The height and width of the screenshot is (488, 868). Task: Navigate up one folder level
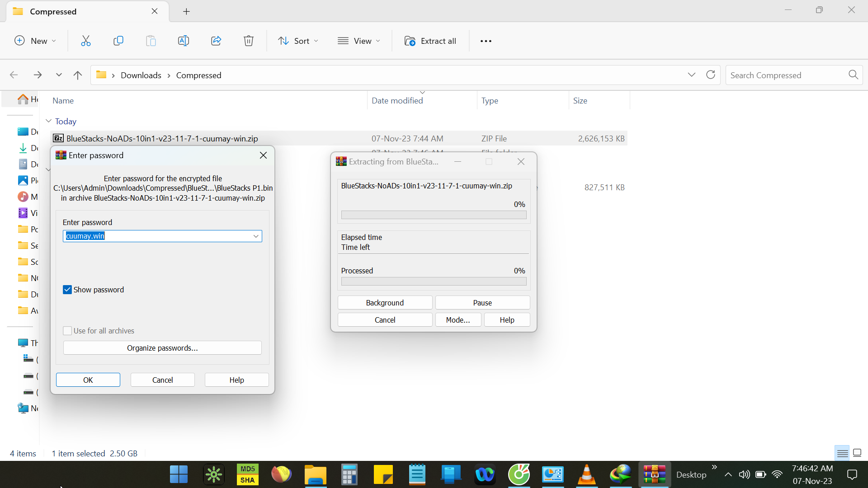pyautogui.click(x=78, y=75)
